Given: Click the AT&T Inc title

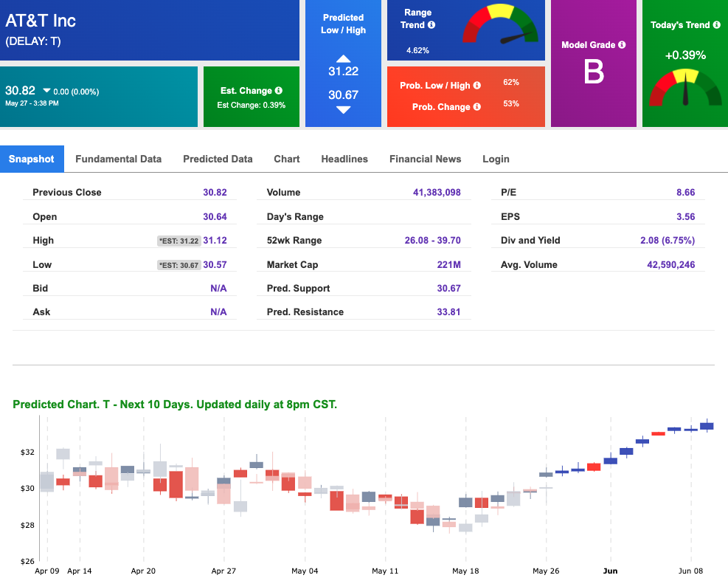Looking at the screenshot, I should pos(41,21).
